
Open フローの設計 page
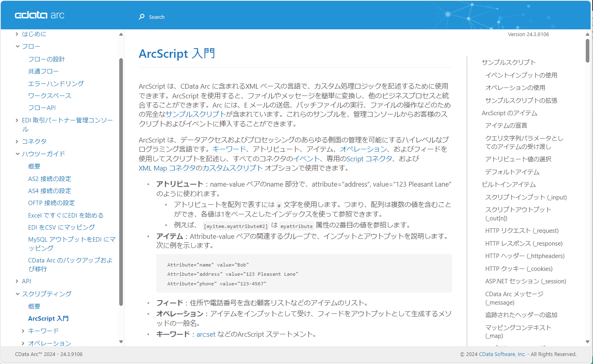point(47,59)
